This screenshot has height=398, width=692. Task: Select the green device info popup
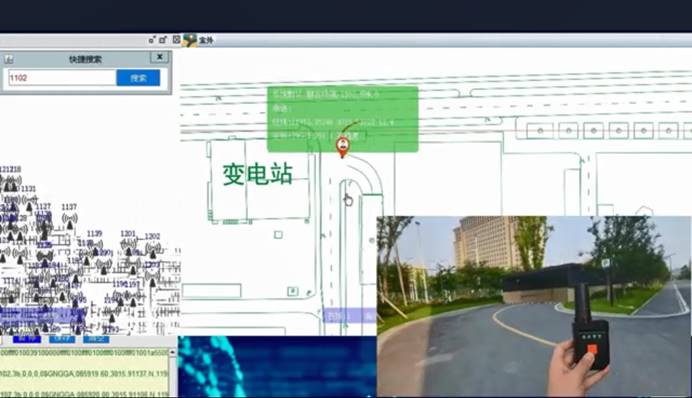coord(342,119)
